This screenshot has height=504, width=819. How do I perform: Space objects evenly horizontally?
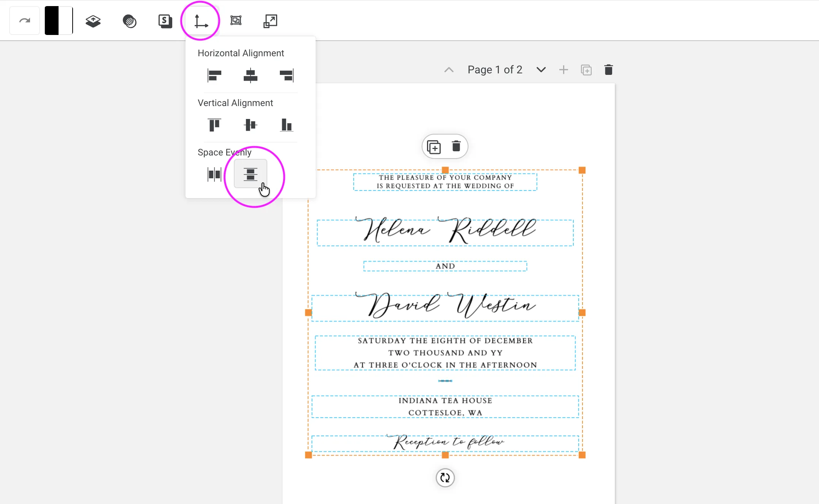[214, 174]
